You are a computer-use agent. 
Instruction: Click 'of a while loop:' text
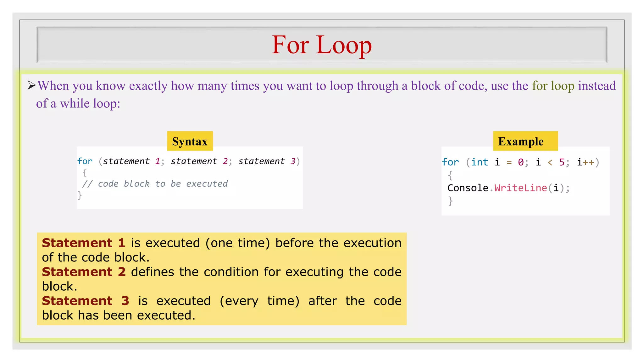[x=78, y=103]
